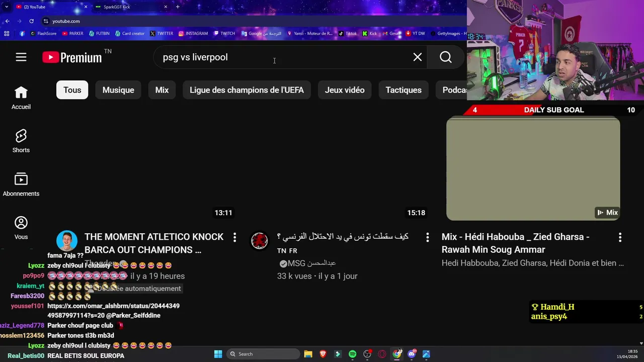This screenshot has height=362, width=644.
Task: Switch to the SparkGGT Kick browser tab
Action: (x=131, y=7)
